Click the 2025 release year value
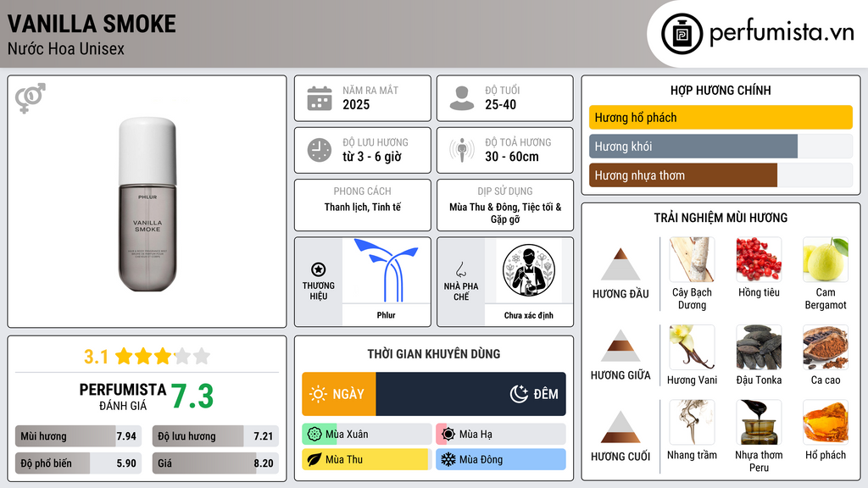 pos(356,104)
